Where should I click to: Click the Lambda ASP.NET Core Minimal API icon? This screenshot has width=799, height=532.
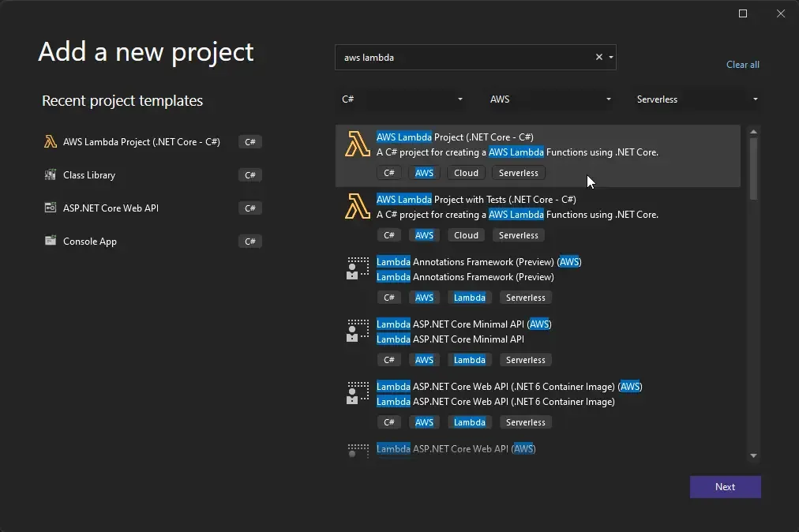click(357, 332)
